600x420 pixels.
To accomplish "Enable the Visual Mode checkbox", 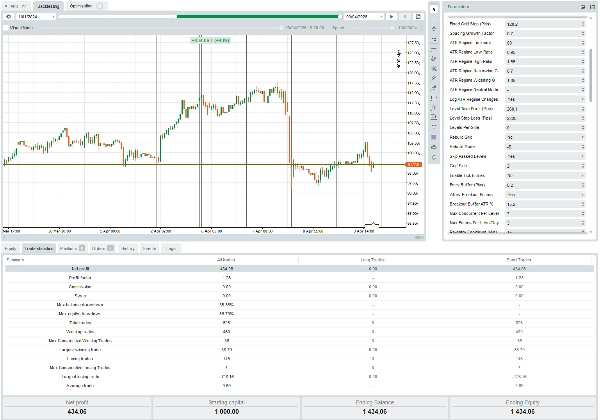I will (5, 28).
